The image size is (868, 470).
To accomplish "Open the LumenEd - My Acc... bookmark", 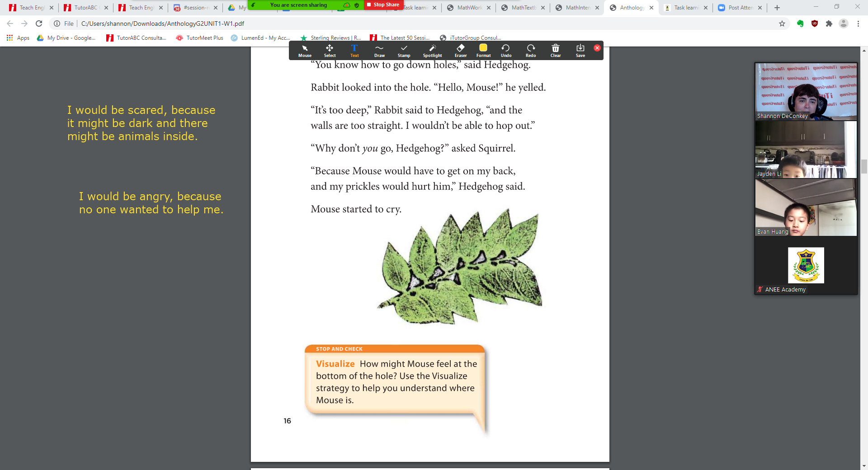I will (x=260, y=38).
